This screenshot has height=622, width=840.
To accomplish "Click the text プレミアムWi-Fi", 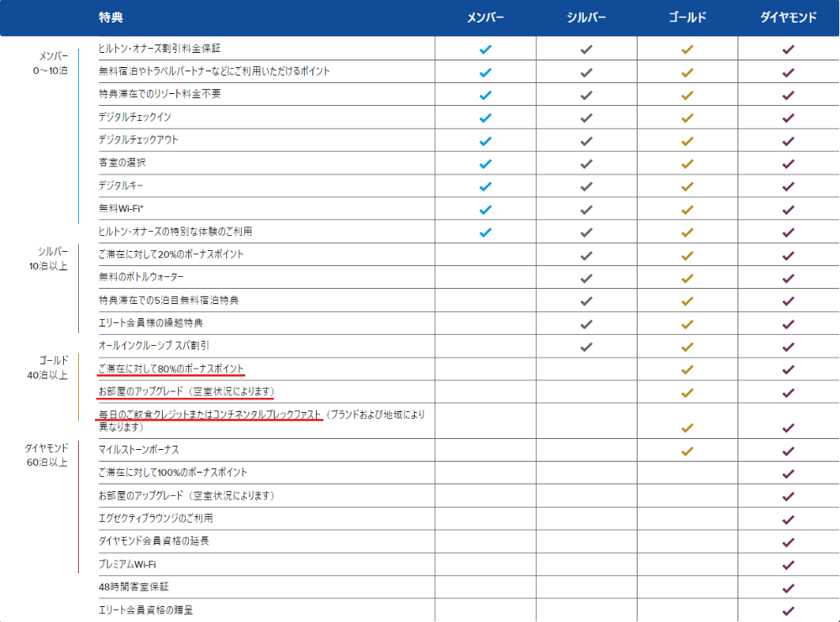I will click(x=128, y=564).
